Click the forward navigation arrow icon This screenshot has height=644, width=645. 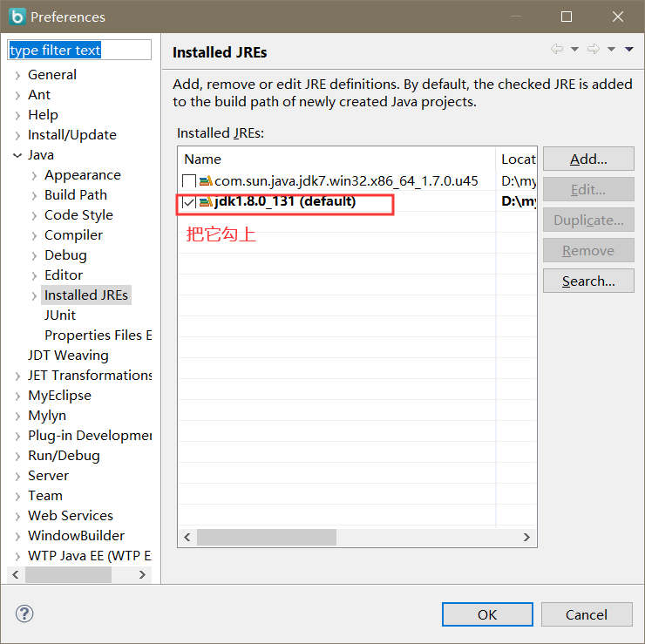pos(594,49)
